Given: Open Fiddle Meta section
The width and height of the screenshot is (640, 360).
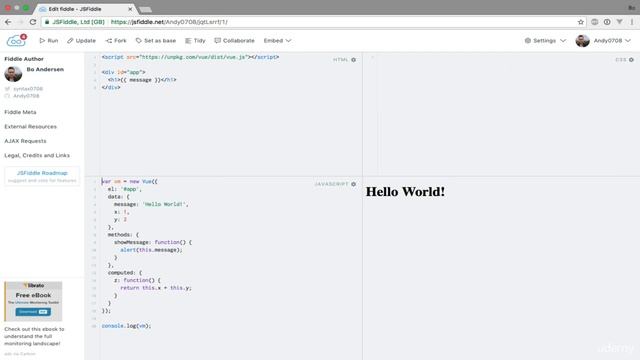Looking at the screenshot, I should (x=20, y=112).
